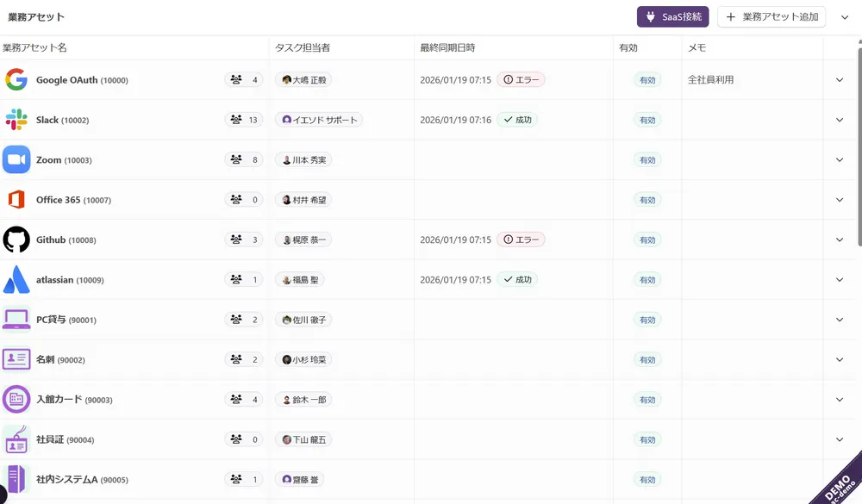Select the Slack service icon
This screenshot has width=862, height=504.
click(16, 120)
